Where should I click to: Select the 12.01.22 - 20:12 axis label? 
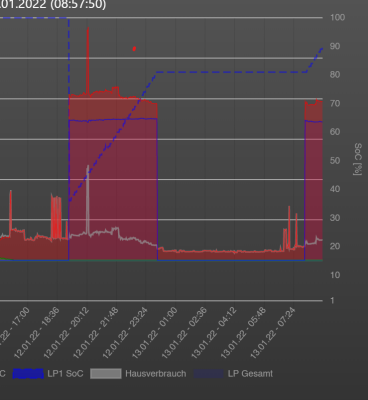(67, 333)
